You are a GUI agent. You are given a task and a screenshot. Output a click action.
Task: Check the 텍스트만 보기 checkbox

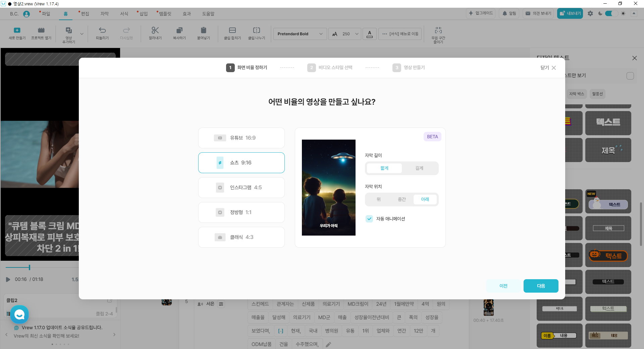(x=630, y=76)
